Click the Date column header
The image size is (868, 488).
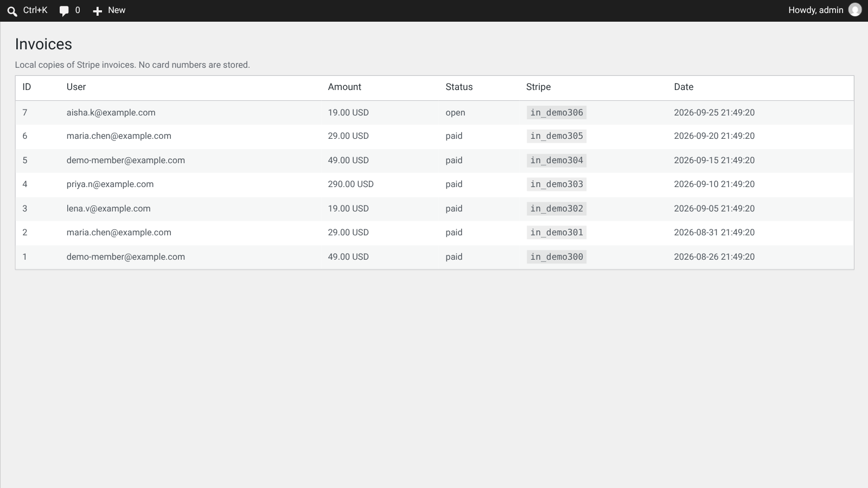click(x=684, y=87)
